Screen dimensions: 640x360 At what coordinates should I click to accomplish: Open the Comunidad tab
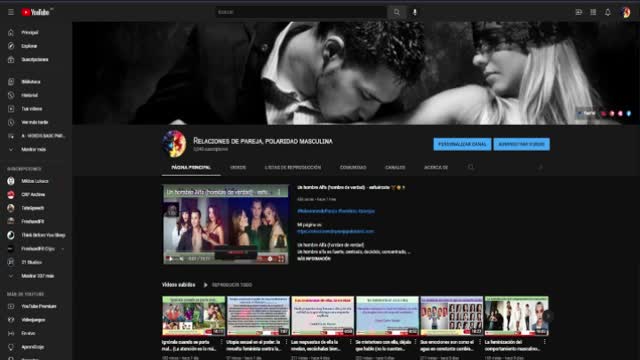pos(353,167)
